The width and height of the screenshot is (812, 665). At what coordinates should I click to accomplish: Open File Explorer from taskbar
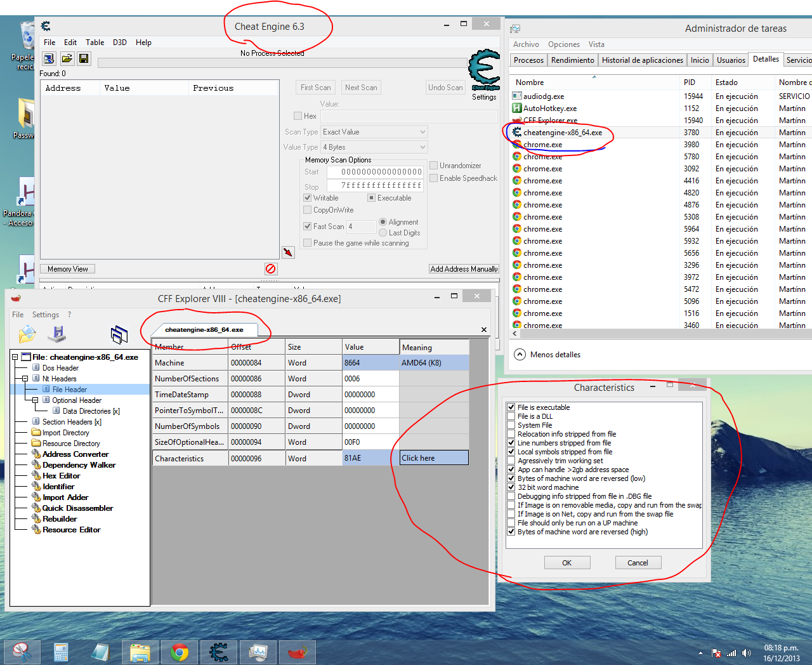(x=140, y=652)
